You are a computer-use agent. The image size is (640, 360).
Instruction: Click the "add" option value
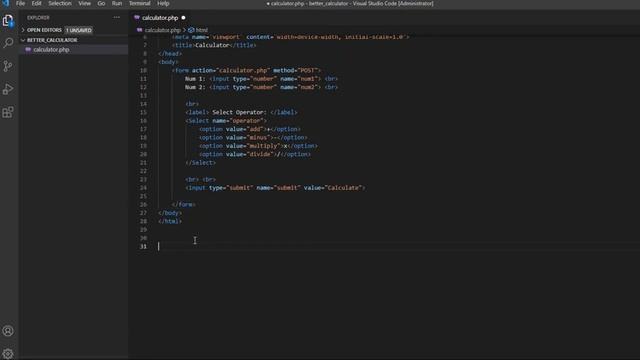[256, 129]
